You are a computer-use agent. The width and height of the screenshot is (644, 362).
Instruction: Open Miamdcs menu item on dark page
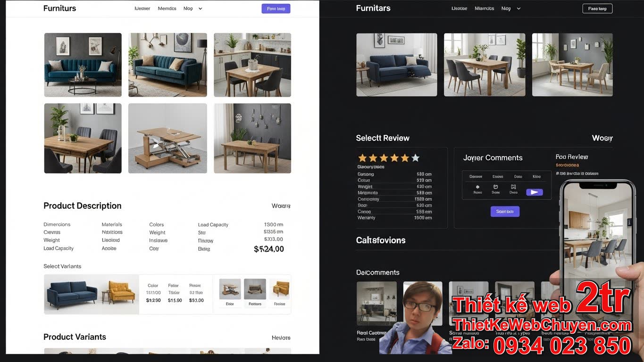(485, 8)
